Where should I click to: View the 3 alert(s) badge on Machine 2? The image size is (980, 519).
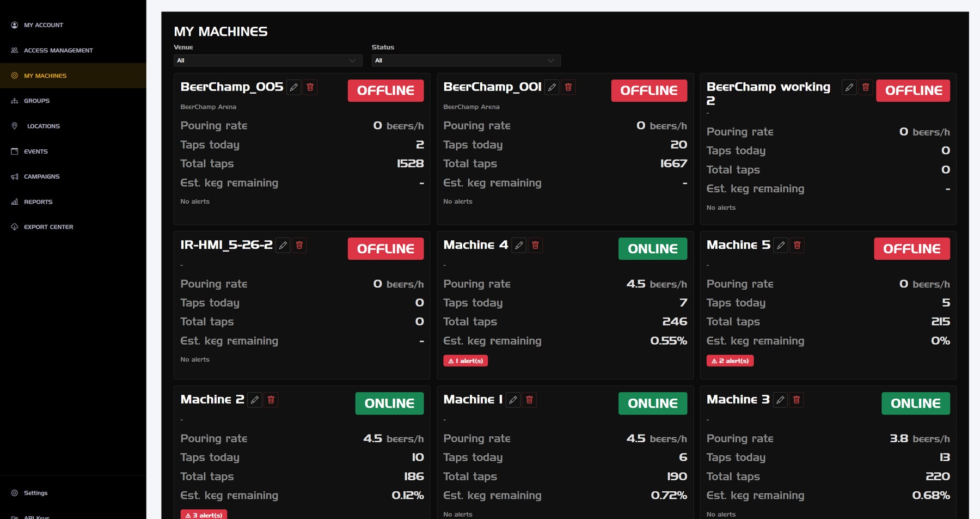coord(204,515)
